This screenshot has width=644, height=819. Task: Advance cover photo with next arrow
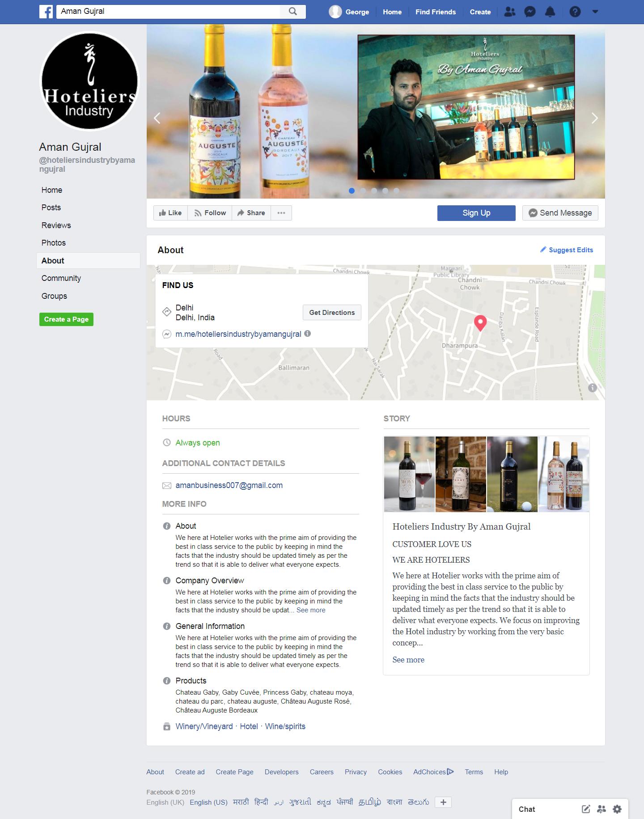point(594,118)
